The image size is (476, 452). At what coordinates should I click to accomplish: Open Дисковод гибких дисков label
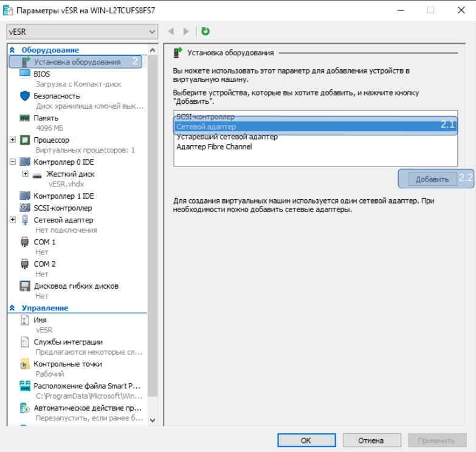click(76, 286)
